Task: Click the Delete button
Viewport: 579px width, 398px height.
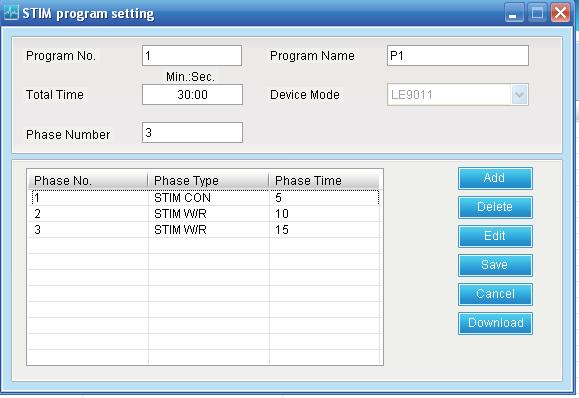Action: pyautogui.click(x=495, y=207)
